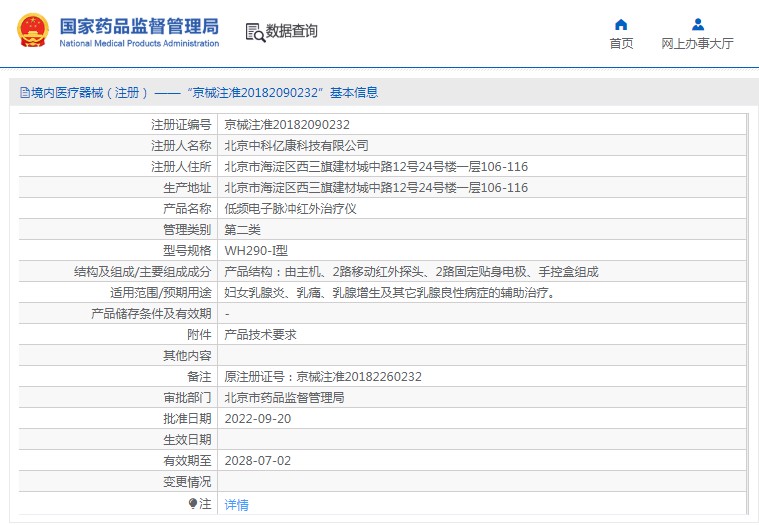Click the 结构及组成/主要组成成分 label
The image size is (759, 525).
tap(143, 272)
